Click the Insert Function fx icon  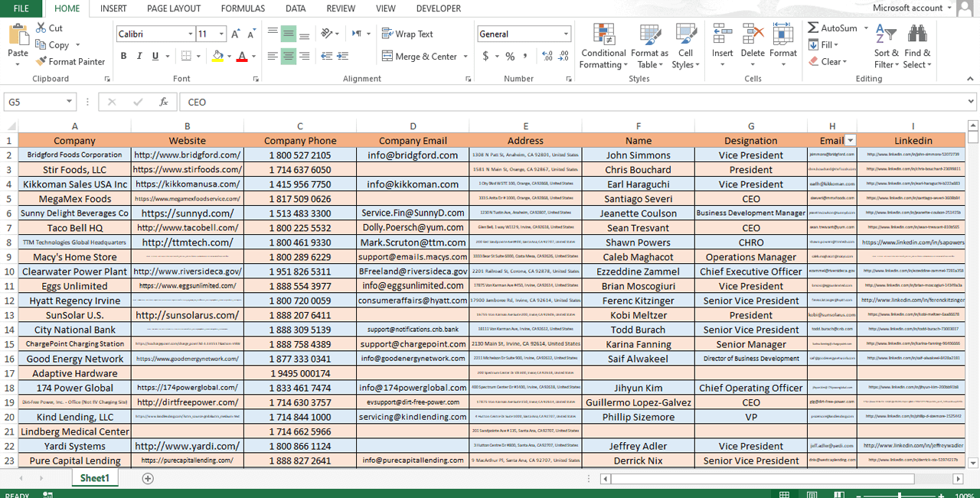click(163, 102)
